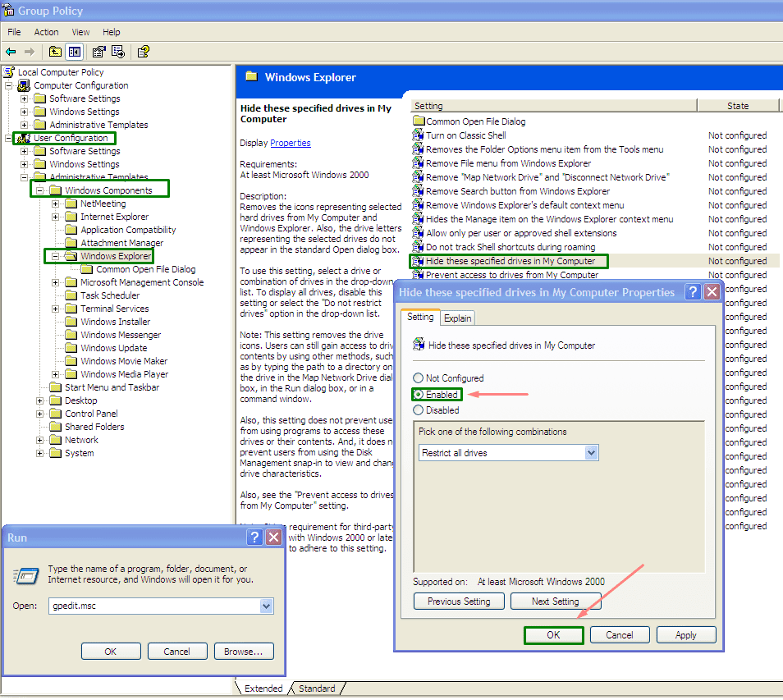Click the Common Open File Dialog folder icon in list

click(x=419, y=121)
